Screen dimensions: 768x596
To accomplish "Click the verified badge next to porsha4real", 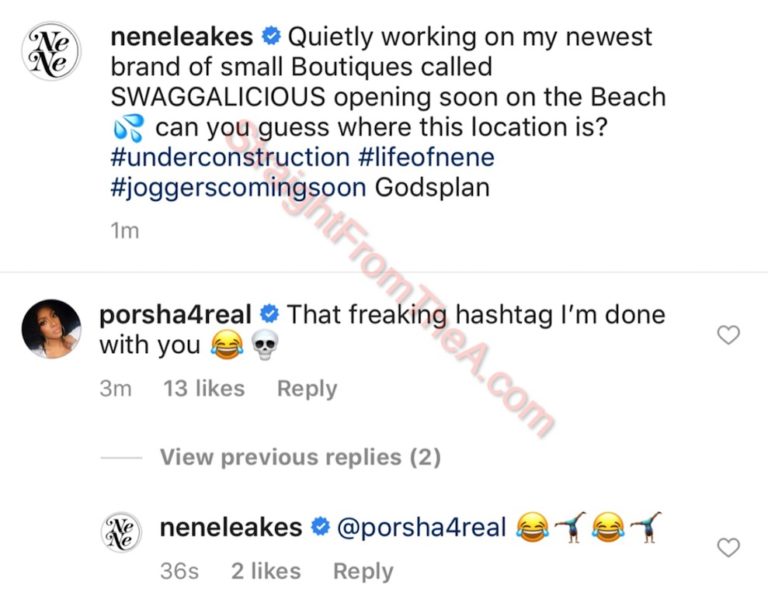I will click(x=270, y=314).
